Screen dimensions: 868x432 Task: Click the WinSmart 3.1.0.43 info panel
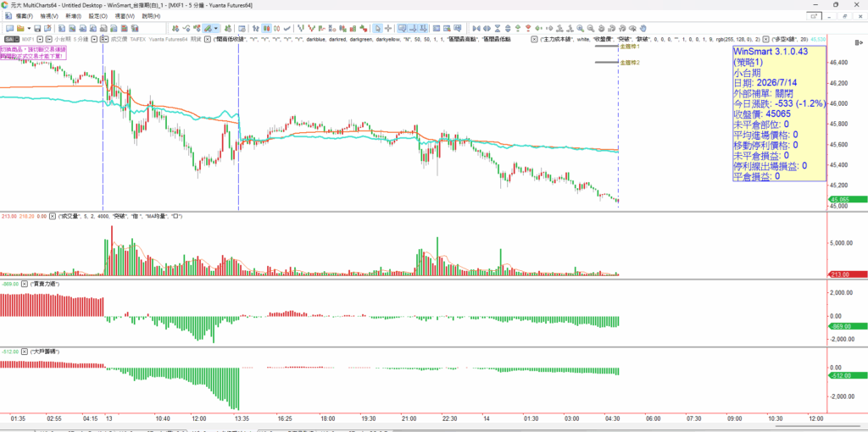coord(780,114)
